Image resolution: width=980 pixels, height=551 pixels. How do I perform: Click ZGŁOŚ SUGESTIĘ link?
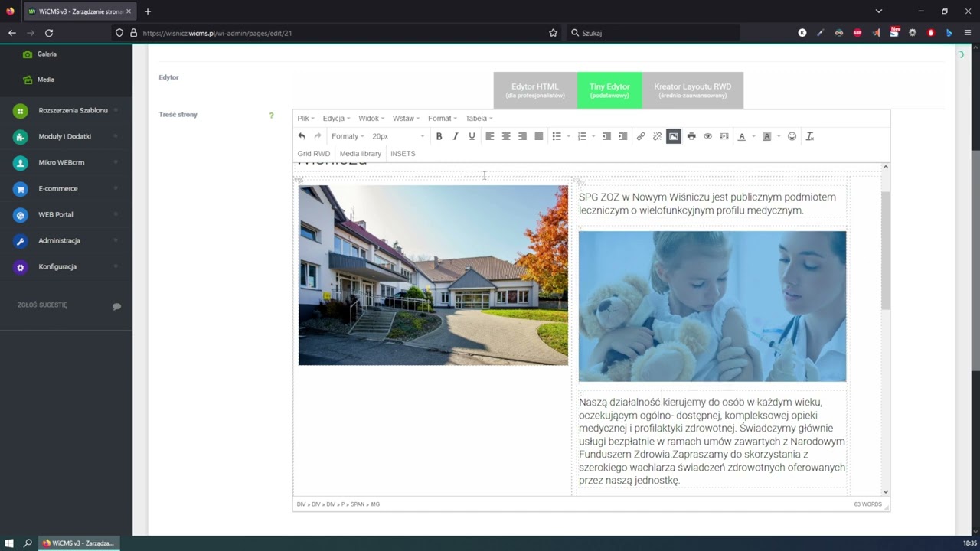tap(42, 305)
